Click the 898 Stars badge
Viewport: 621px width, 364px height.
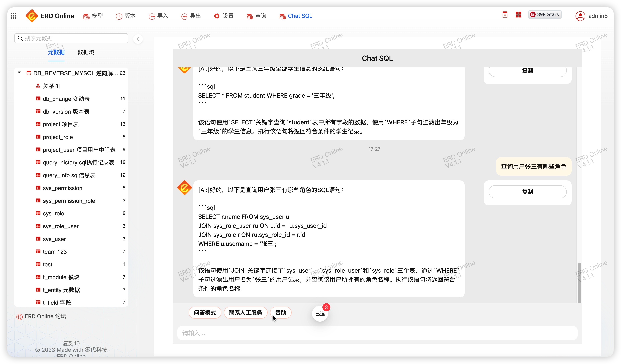tap(545, 15)
